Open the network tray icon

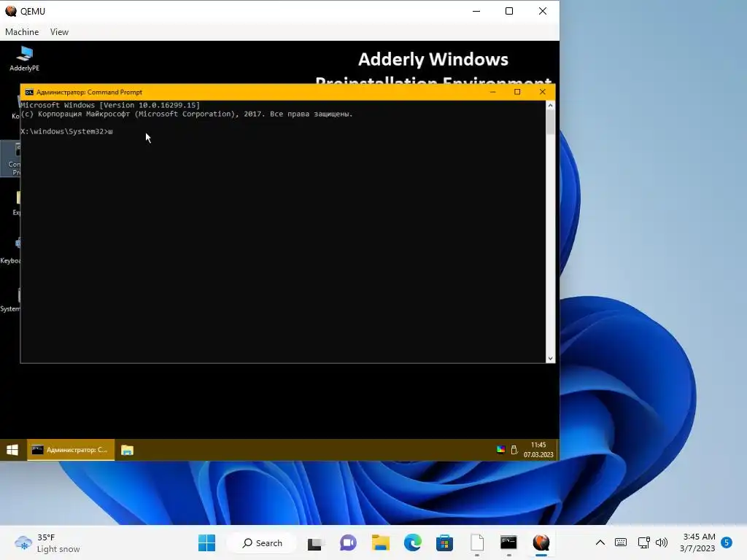click(644, 542)
